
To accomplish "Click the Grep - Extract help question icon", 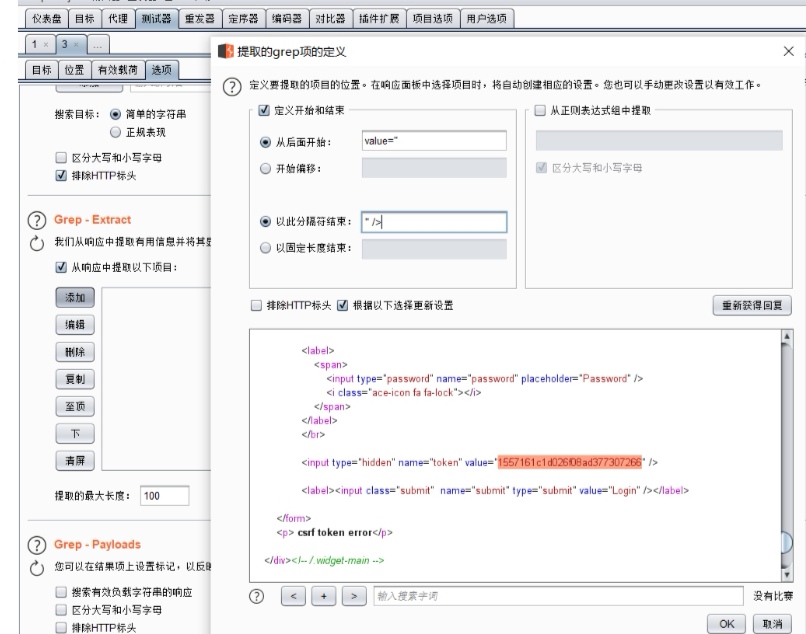I will coord(36,221).
